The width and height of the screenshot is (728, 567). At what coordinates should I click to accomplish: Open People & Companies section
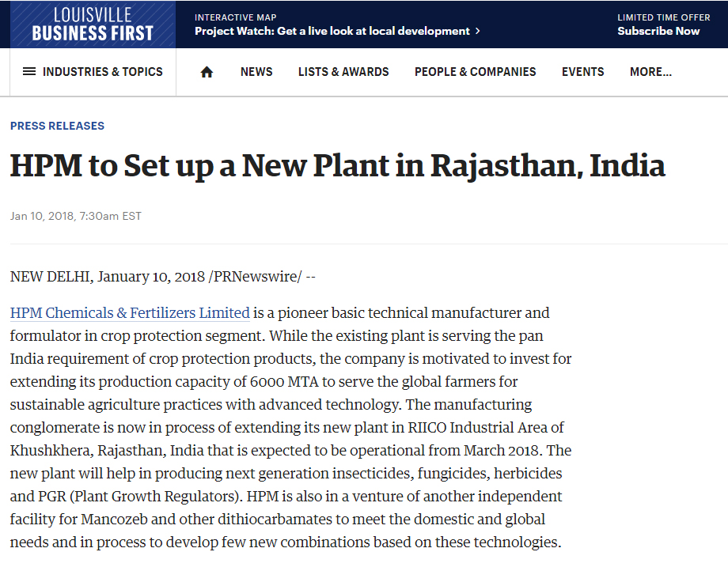[475, 72]
